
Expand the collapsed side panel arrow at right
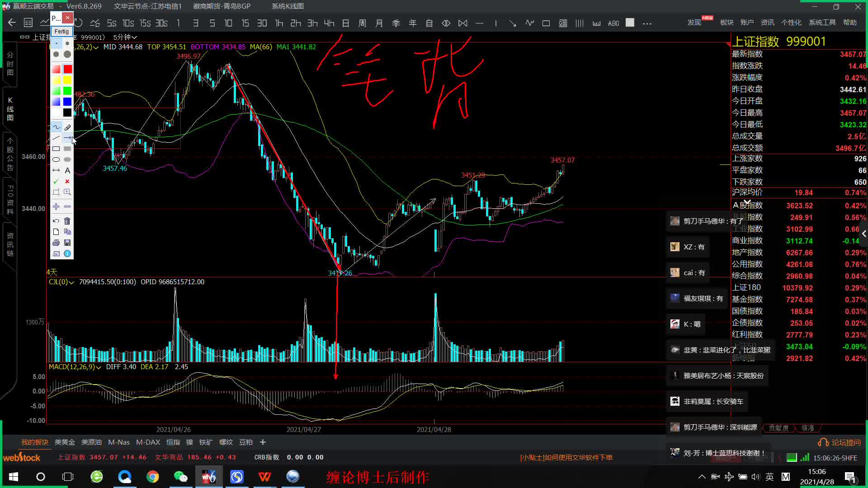(x=863, y=234)
